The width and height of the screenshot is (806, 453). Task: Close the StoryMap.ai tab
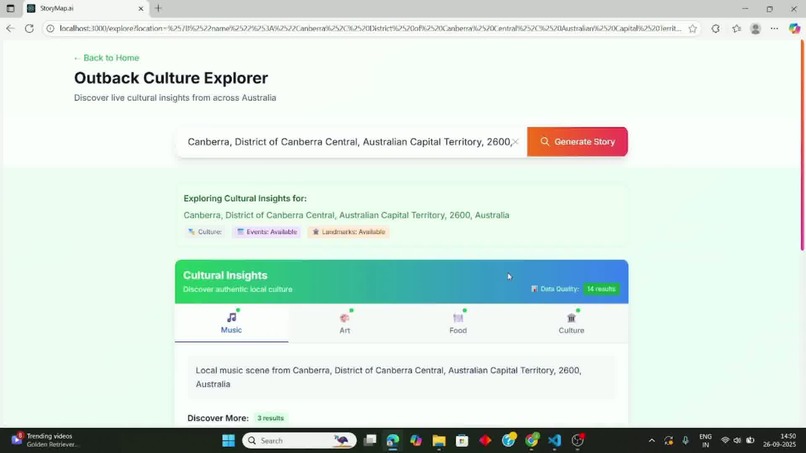141,9
